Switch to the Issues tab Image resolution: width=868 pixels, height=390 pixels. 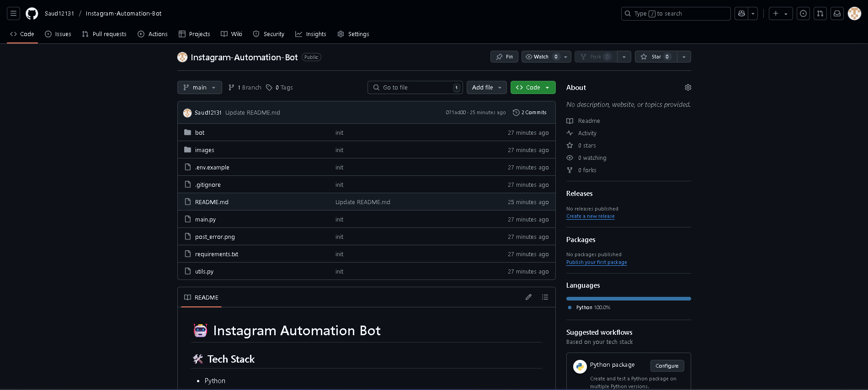[58, 34]
